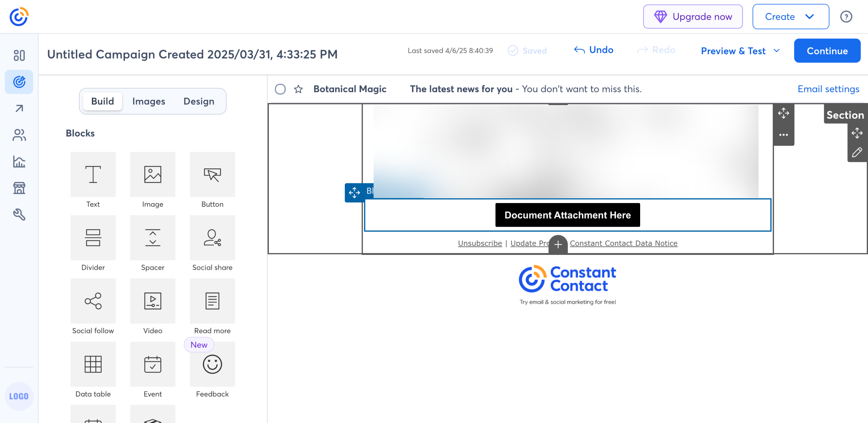Click the Undo button
Viewport: 868px width, 423px height.
pos(594,50)
